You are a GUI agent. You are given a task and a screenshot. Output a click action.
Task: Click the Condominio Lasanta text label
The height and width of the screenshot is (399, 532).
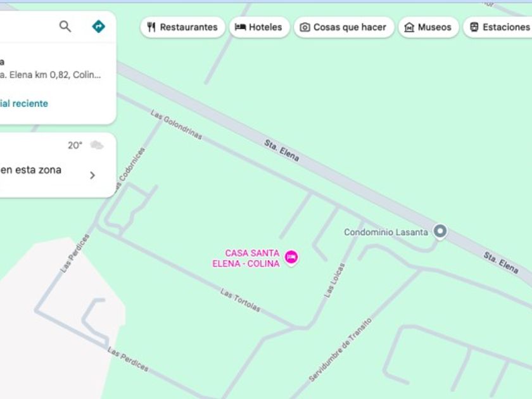[386, 232]
